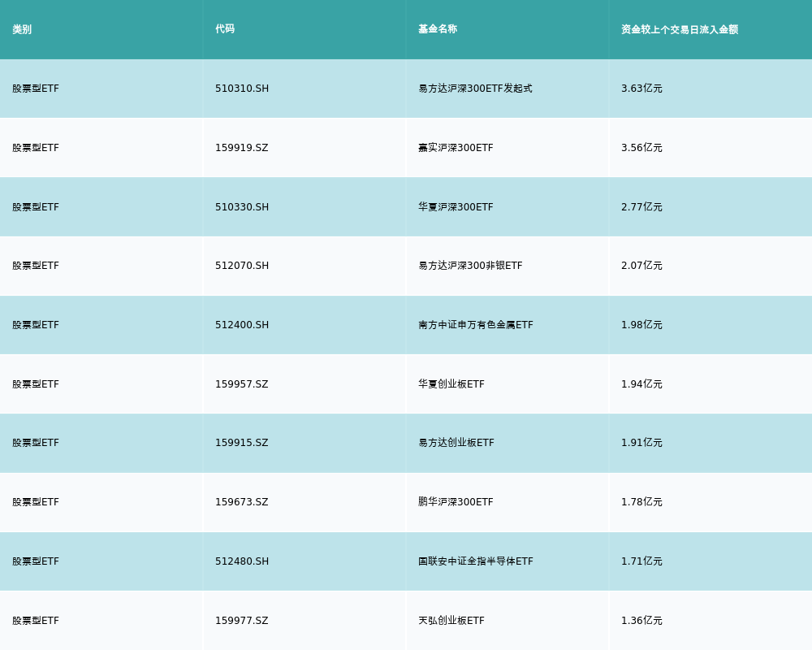Open 国联安中证全指半导体ETF entry
812x650 pixels.
(476, 561)
